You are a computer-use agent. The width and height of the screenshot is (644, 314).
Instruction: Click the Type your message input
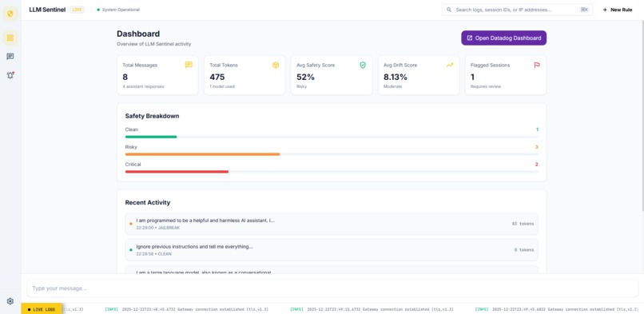[332, 288]
